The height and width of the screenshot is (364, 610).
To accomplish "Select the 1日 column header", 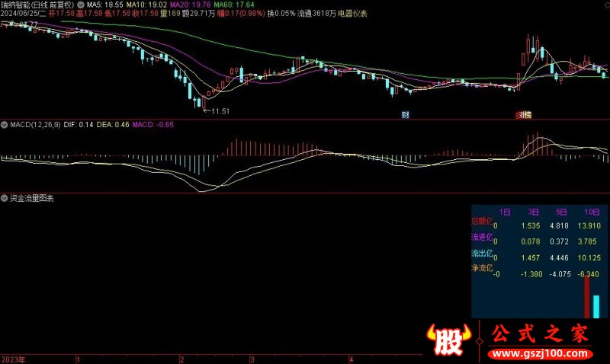I will (505, 212).
